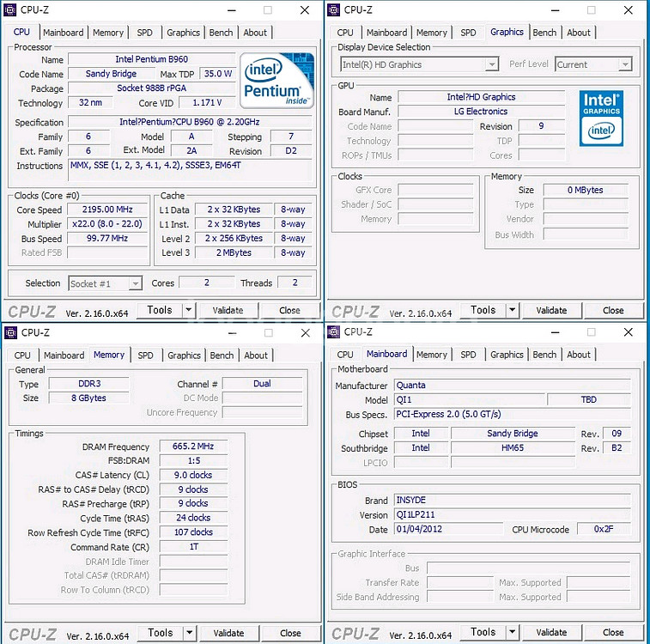The height and width of the screenshot is (644, 650).
Task: Open the SPD tab in the Memory window
Action: point(146,355)
